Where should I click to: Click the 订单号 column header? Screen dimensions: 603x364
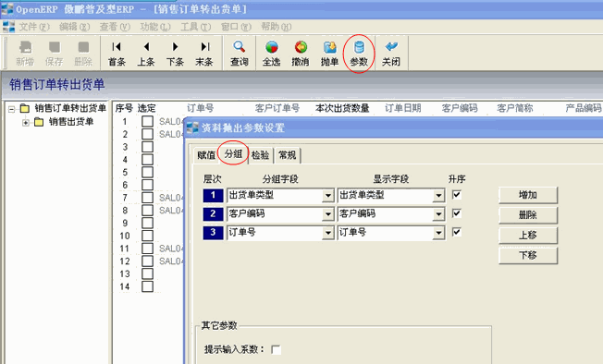[x=201, y=108]
